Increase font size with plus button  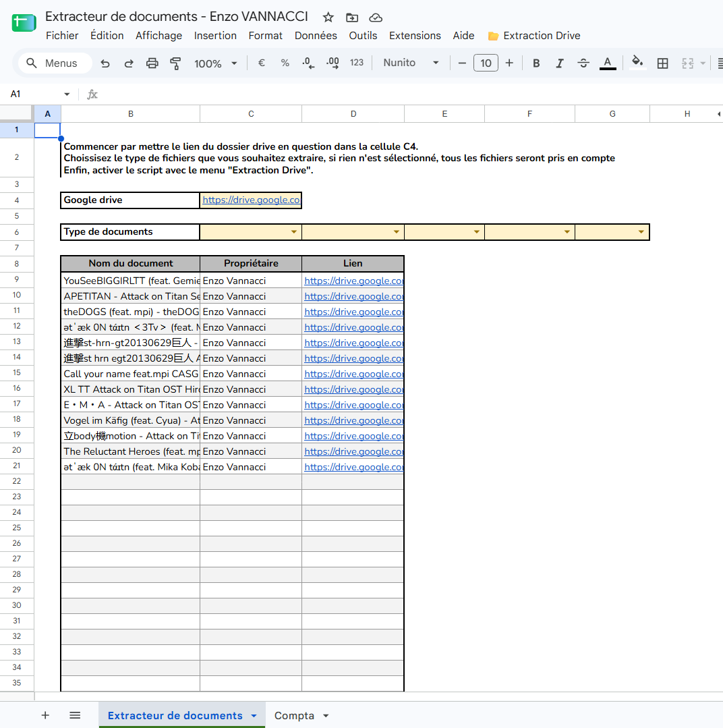coord(509,63)
